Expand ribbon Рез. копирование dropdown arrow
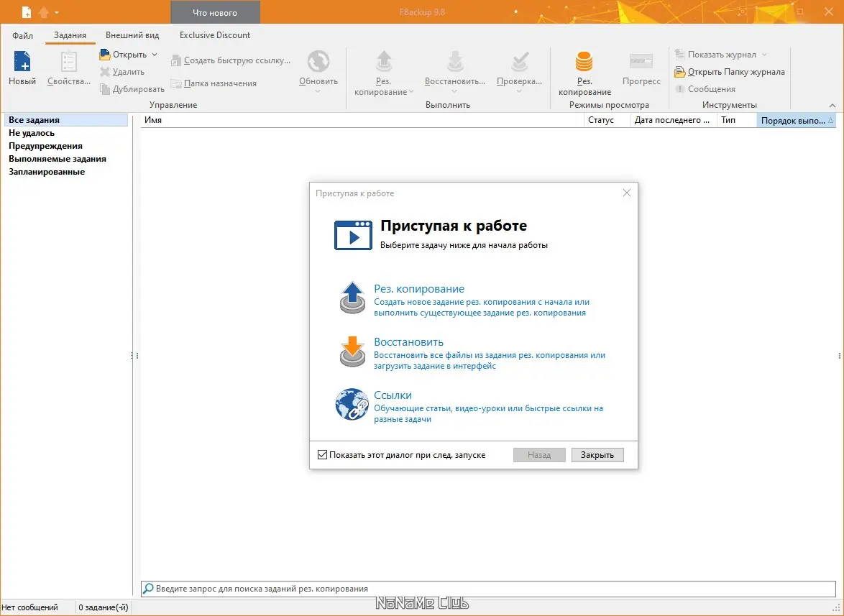This screenshot has height=616, width=844. click(411, 91)
